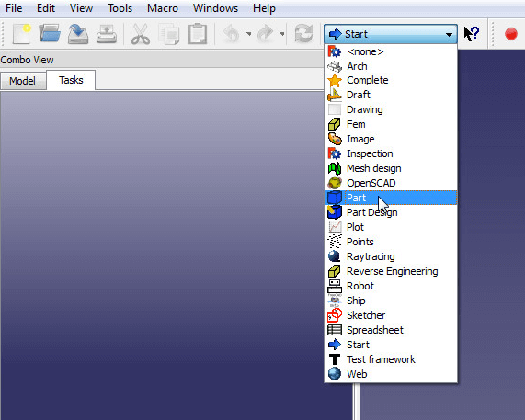Open the Macro menu
Viewport: 525px width, 420px height.
163,8
